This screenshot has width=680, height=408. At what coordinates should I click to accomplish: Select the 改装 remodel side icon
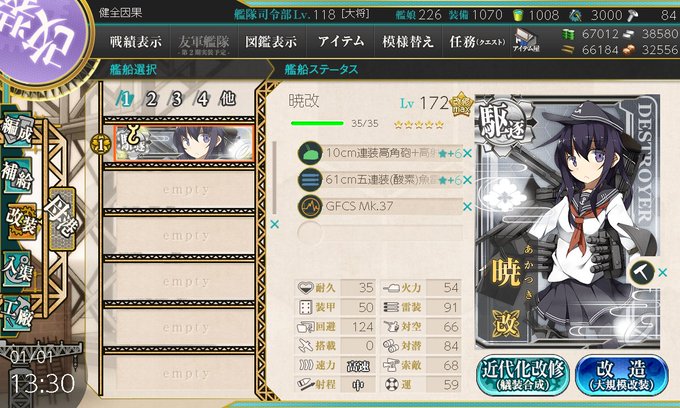tap(21, 222)
